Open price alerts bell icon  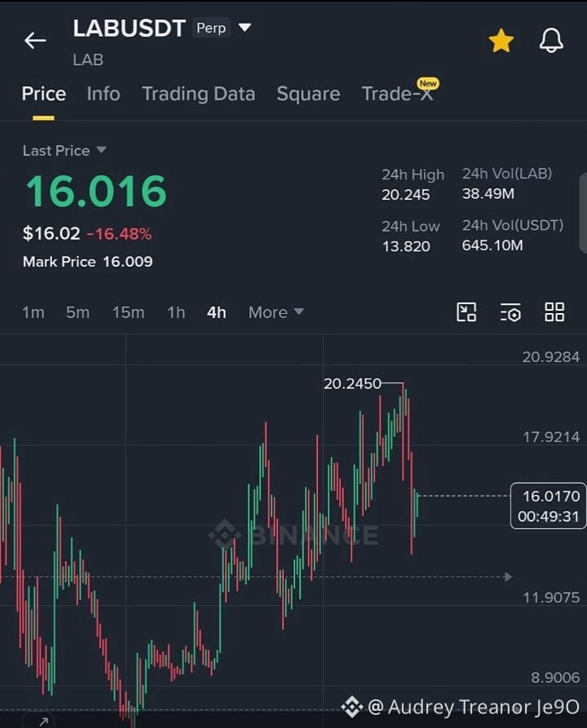(x=551, y=40)
